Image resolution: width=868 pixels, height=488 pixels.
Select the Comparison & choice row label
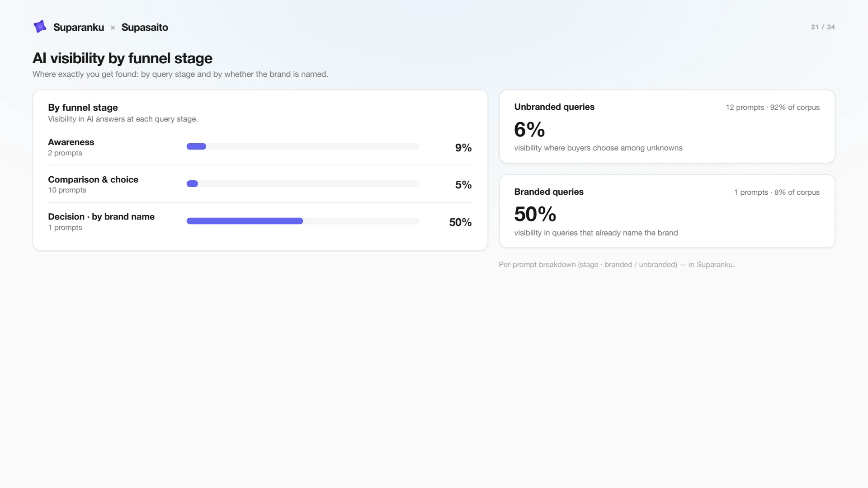pos(93,179)
